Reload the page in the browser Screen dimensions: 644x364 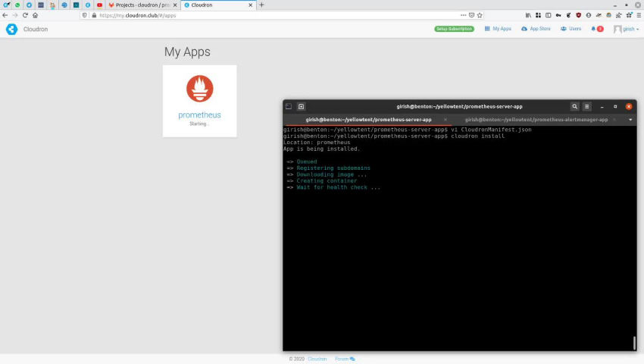pos(25,15)
